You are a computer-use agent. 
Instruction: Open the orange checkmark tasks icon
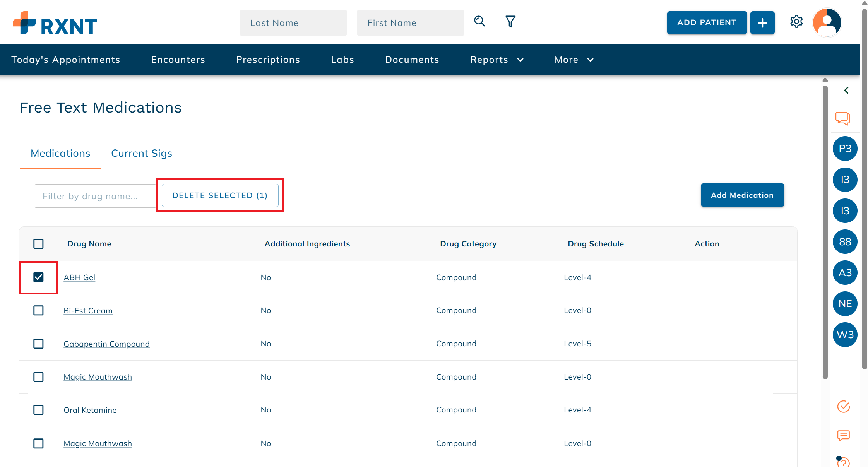pyautogui.click(x=843, y=407)
